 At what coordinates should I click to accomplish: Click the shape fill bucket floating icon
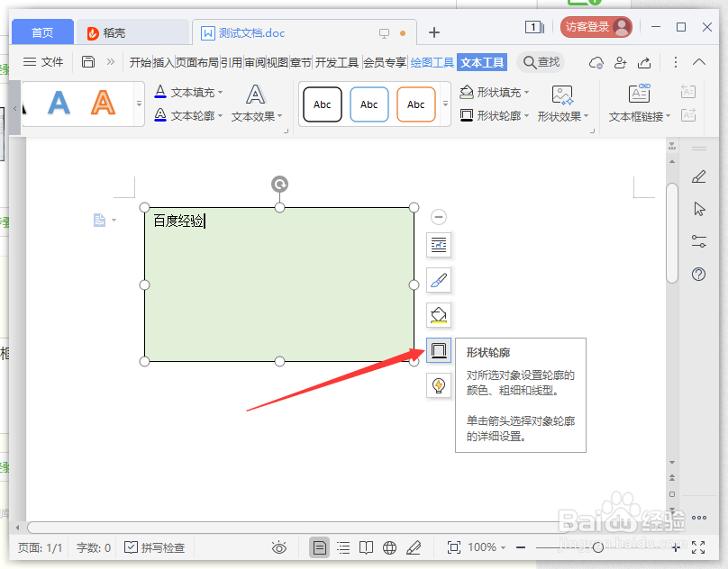[439, 315]
